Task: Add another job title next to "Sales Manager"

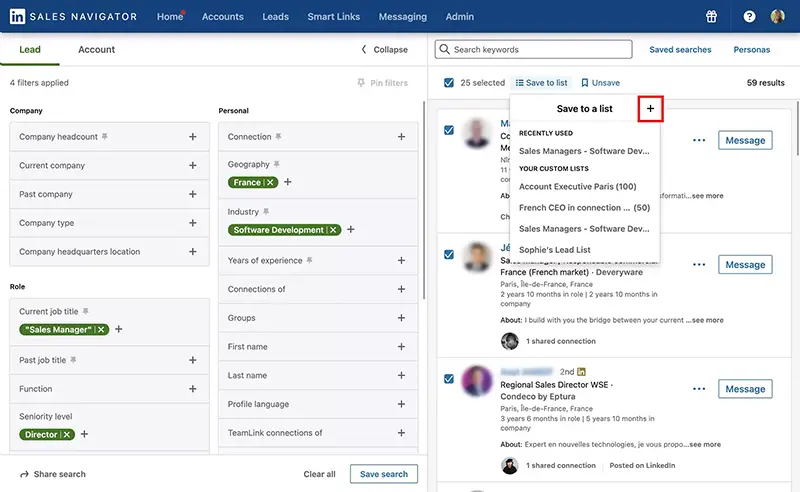Action: (118, 329)
